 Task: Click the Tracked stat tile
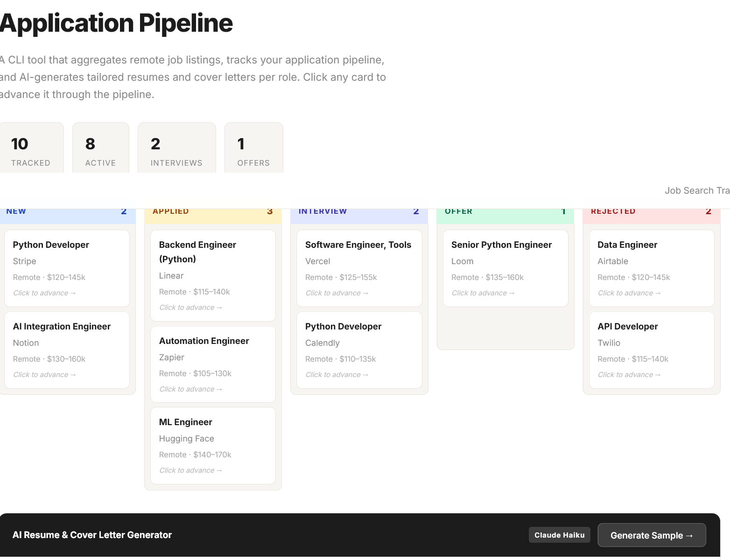coord(31,150)
